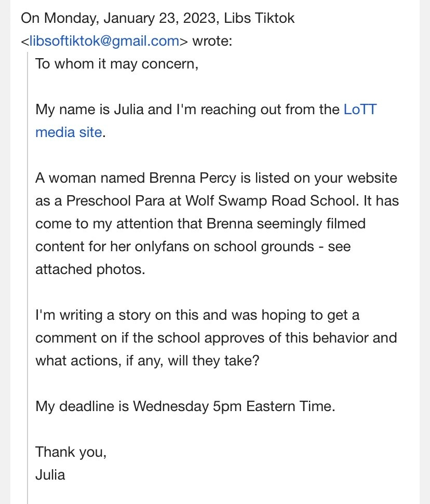Image resolution: width=430 pixels, height=504 pixels.
Task: Click the date 'January 23, 2023'
Action: pos(159,18)
